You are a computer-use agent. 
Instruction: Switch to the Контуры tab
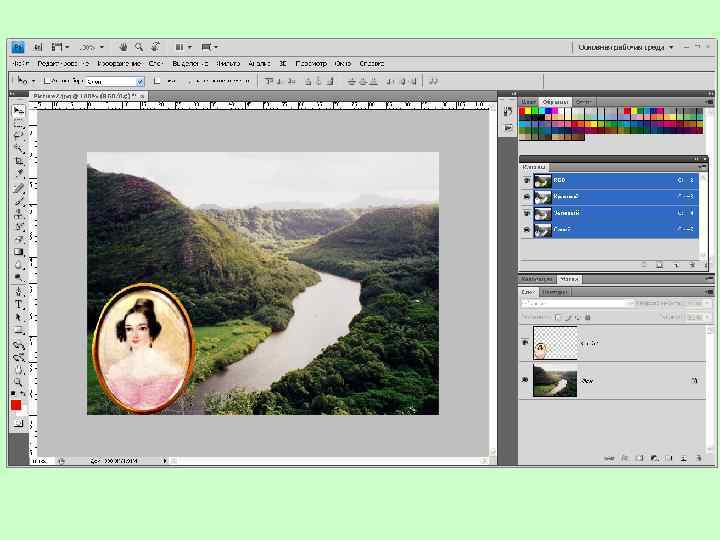555,292
